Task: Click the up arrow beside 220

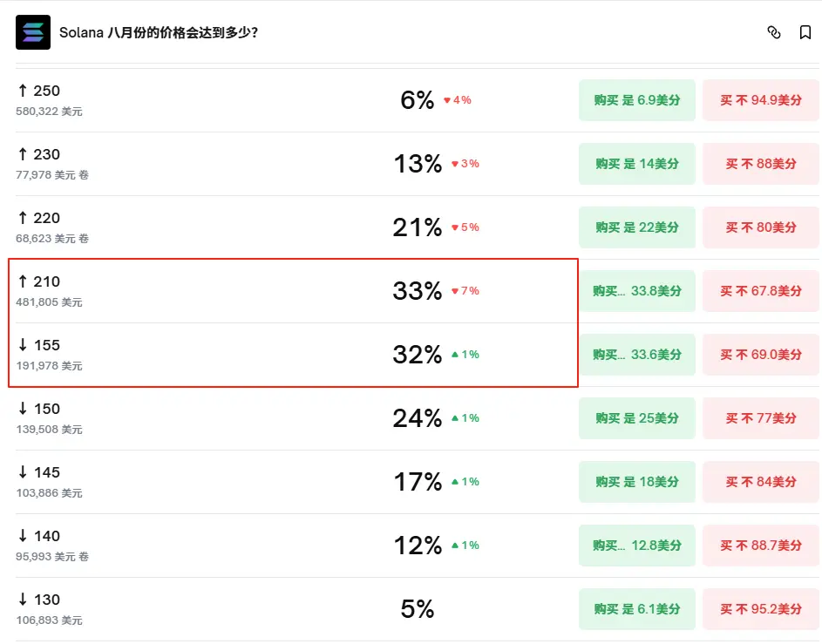Action: point(23,218)
